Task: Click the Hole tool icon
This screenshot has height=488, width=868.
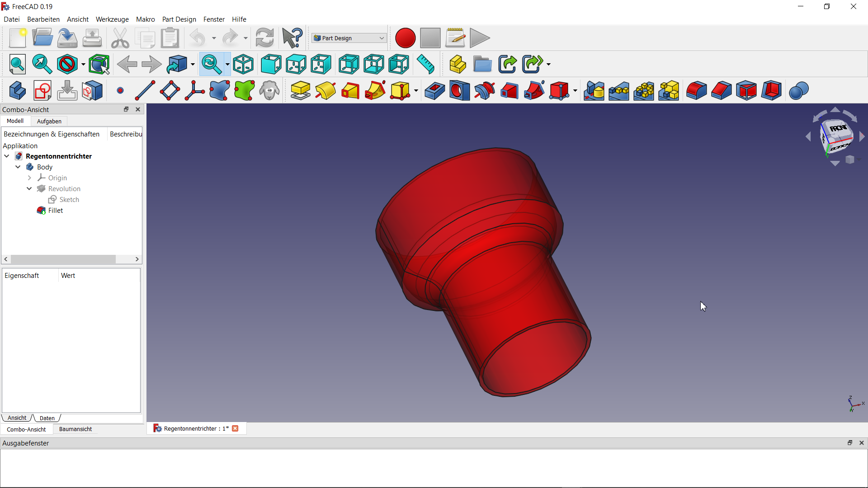Action: pyautogui.click(x=459, y=90)
